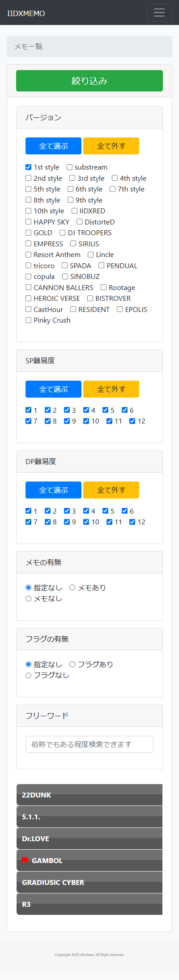Select all versions with 全て選ぶ
The height and width of the screenshot is (980, 179).
pos(53,146)
